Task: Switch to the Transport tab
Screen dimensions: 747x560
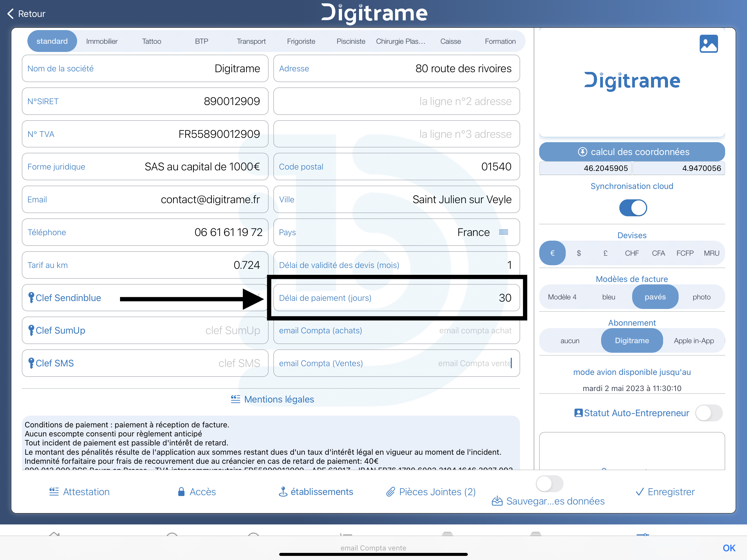Action: tap(251, 41)
